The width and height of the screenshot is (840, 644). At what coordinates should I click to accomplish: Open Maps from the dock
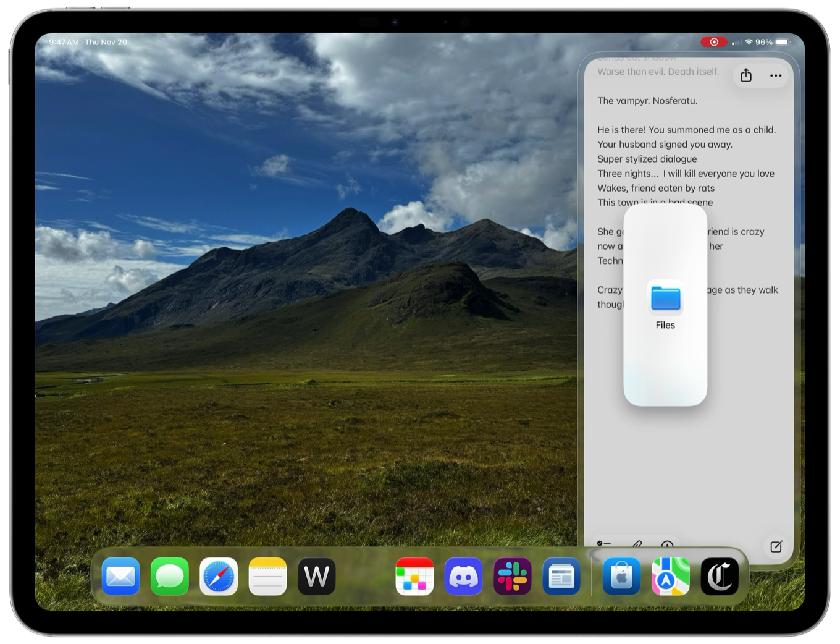670,577
